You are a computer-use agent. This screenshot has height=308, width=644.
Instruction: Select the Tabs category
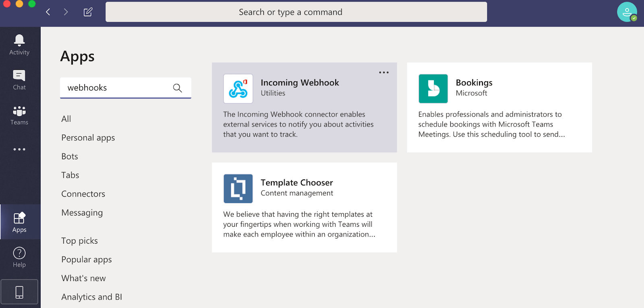coord(70,175)
